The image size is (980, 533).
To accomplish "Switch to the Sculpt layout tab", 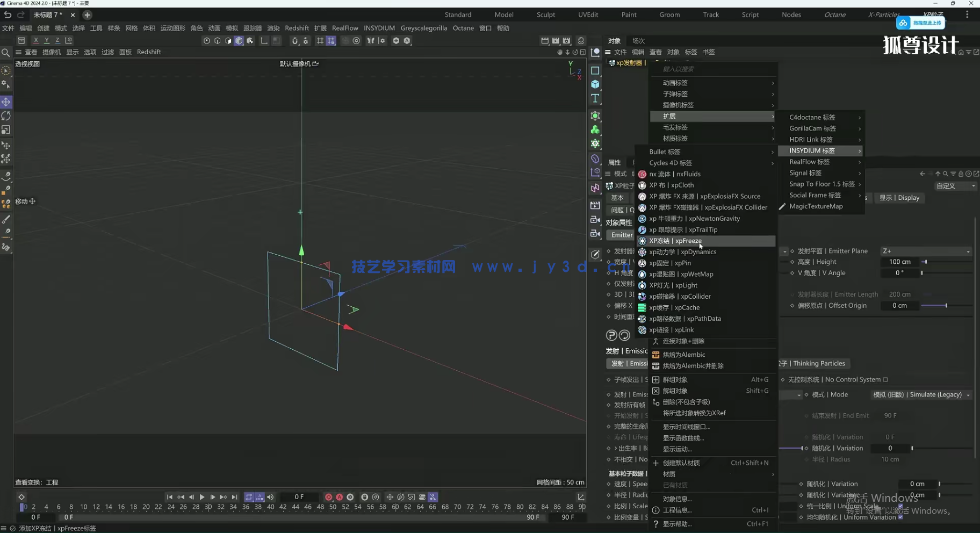I will (545, 15).
